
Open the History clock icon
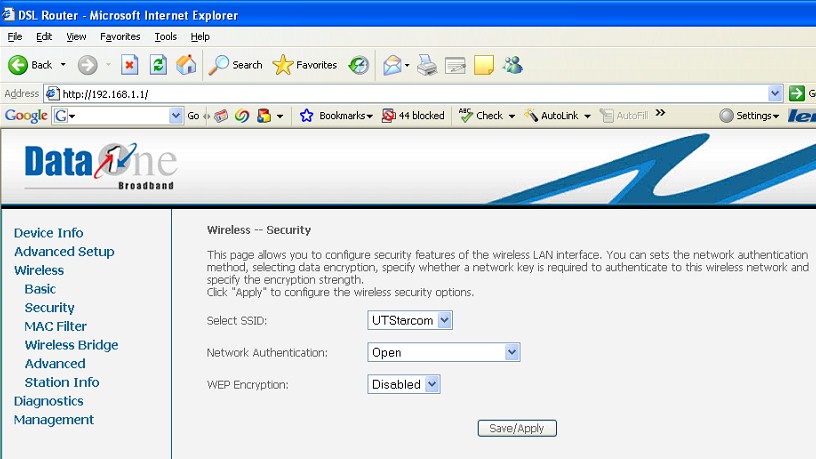click(359, 65)
